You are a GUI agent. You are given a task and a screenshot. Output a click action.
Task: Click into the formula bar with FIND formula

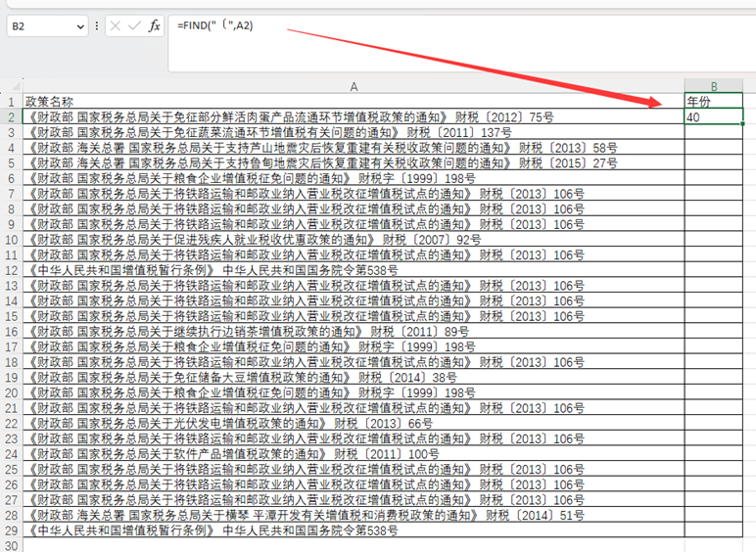point(461,43)
